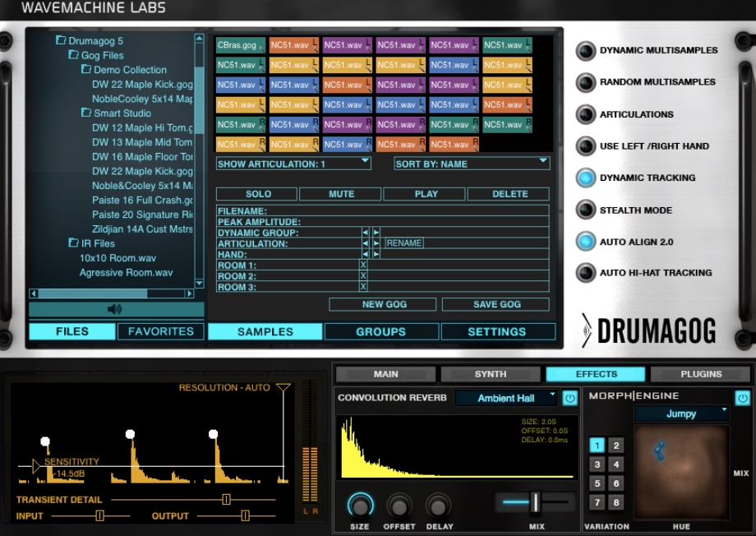Click dynamic group right arrow
The height and width of the screenshot is (536, 756).
(x=376, y=233)
